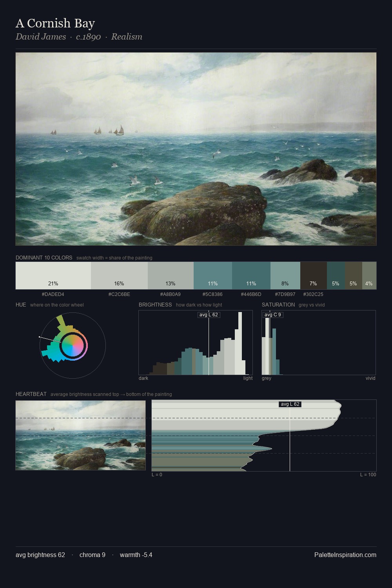The height and width of the screenshot is (588, 392).
Task: Click the hex code text '#DADED4'
Action: coord(53,294)
